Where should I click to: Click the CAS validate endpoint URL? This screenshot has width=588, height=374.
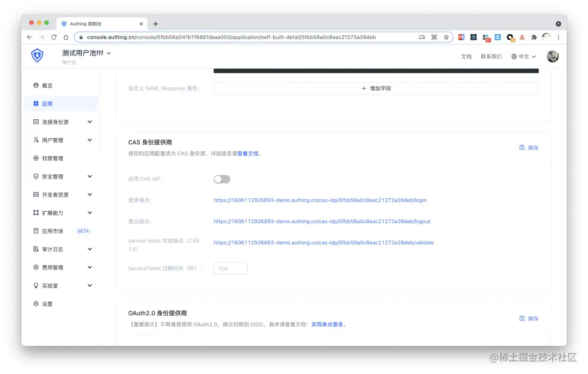(x=323, y=243)
